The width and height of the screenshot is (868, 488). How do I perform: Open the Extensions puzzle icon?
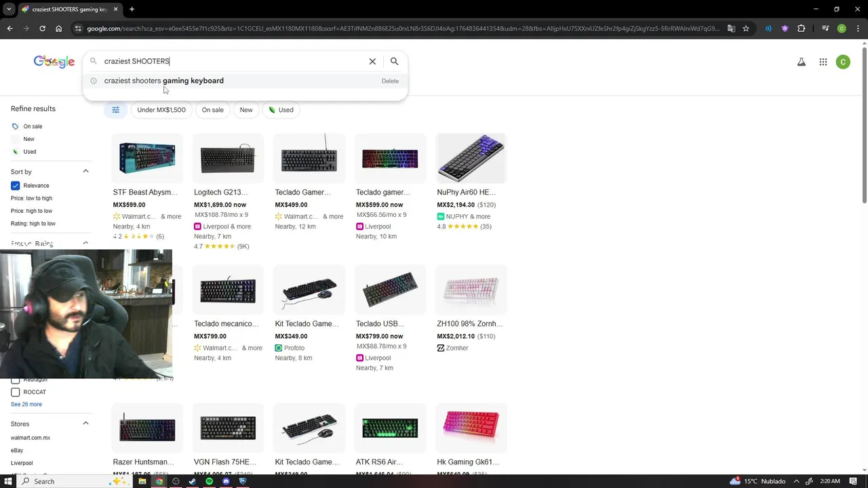coord(802,28)
